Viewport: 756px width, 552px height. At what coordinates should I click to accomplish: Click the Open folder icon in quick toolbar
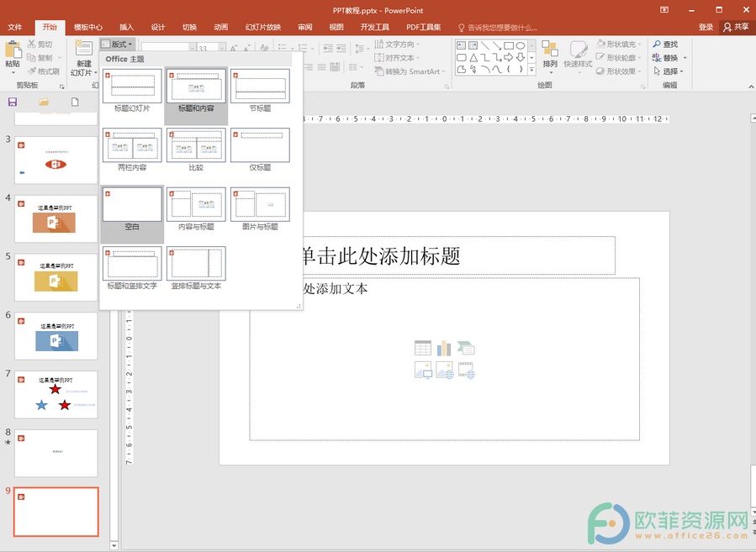pos(44,102)
